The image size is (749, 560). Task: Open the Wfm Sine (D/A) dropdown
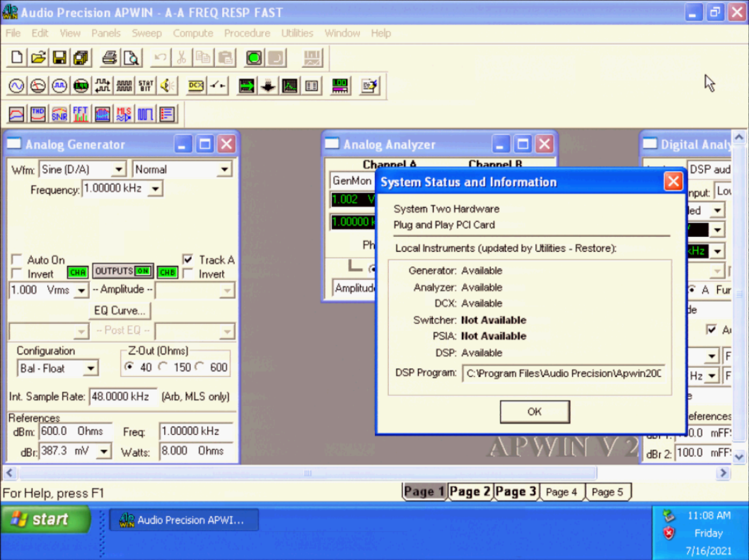pyautogui.click(x=119, y=170)
